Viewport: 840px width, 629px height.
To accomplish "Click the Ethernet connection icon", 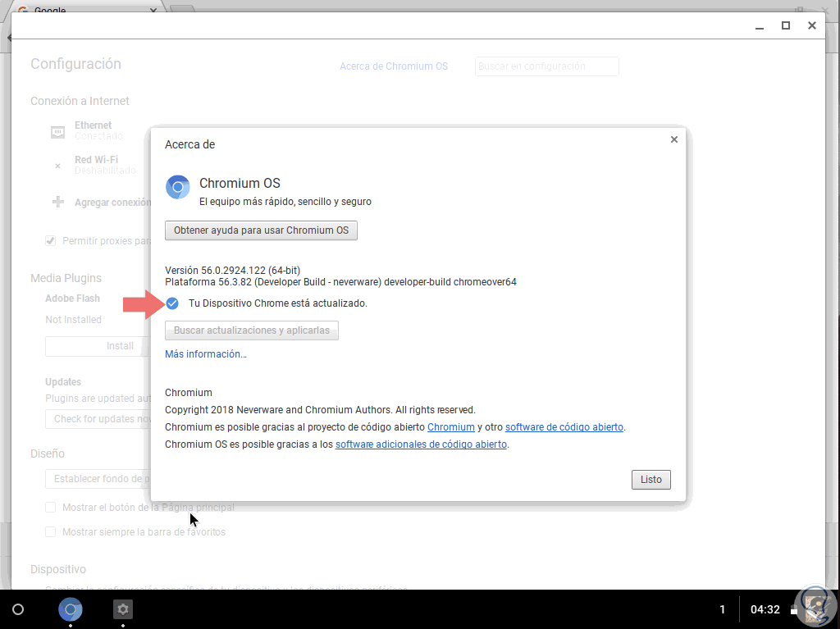I will (58, 131).
